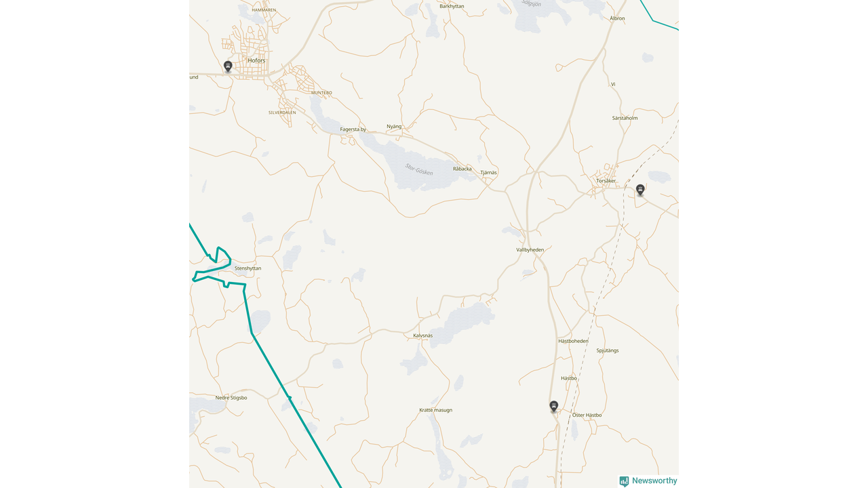Select the Torsåker town label
Image resolution: width=868 pixels, height=488 pixels.
coord(606,181)
